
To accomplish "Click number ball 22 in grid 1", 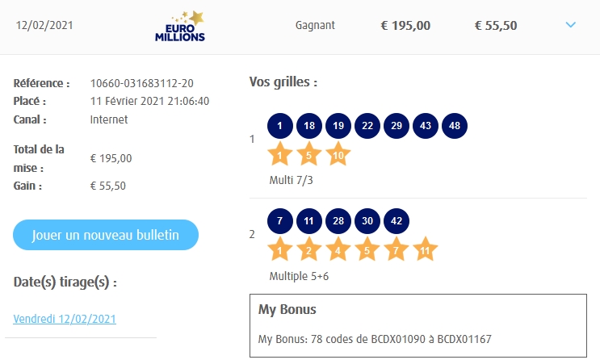I will [367, 126].
